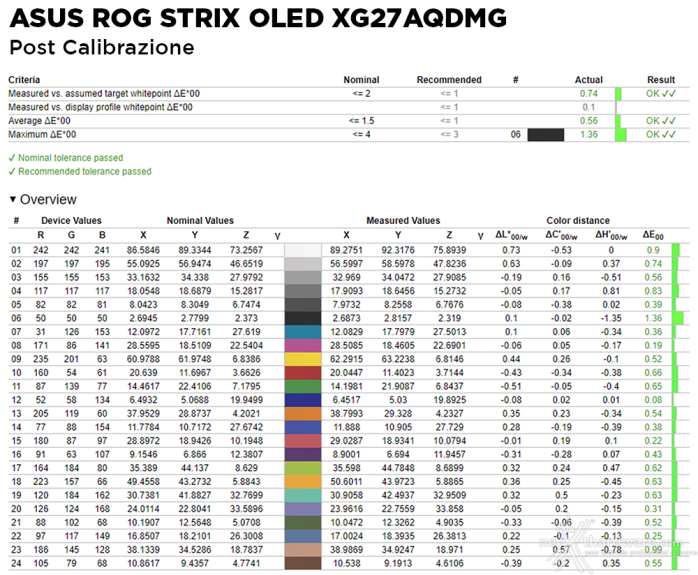Click the 'Color distance' header
Image resolution: width=698 pixels, height=575 pixels.
click(578, 220)
